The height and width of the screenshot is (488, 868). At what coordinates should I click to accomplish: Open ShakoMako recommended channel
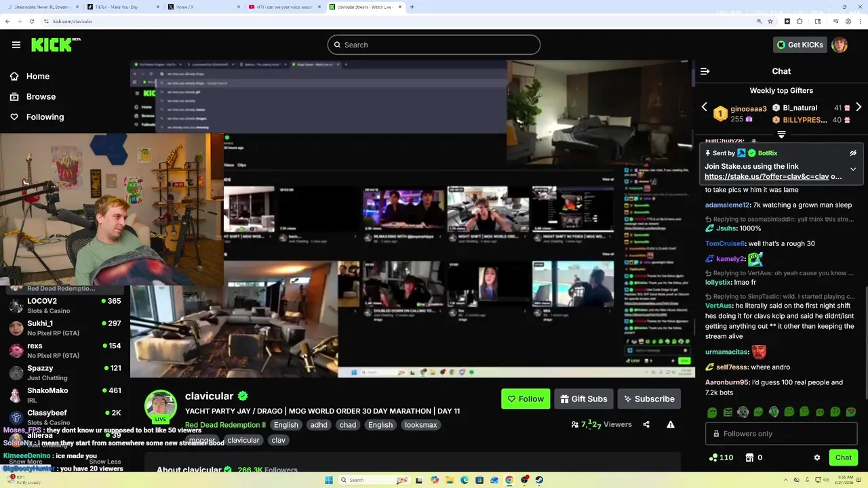click(65, 395)
